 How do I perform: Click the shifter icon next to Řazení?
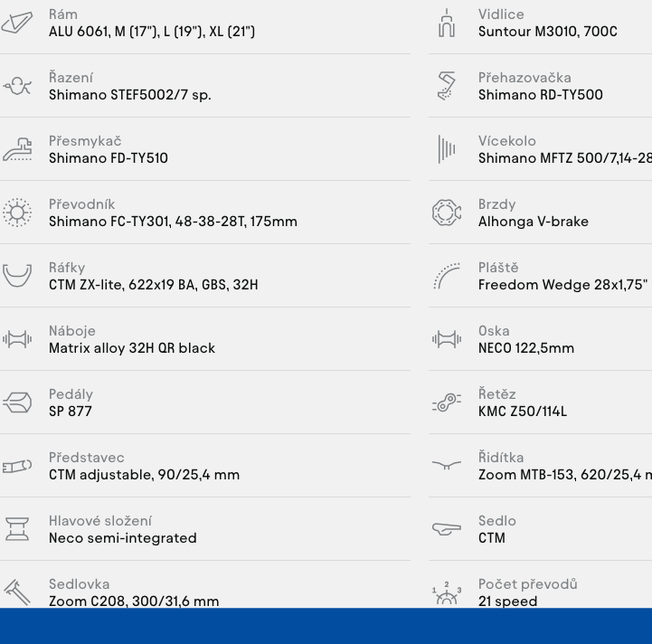pos(17,86)
